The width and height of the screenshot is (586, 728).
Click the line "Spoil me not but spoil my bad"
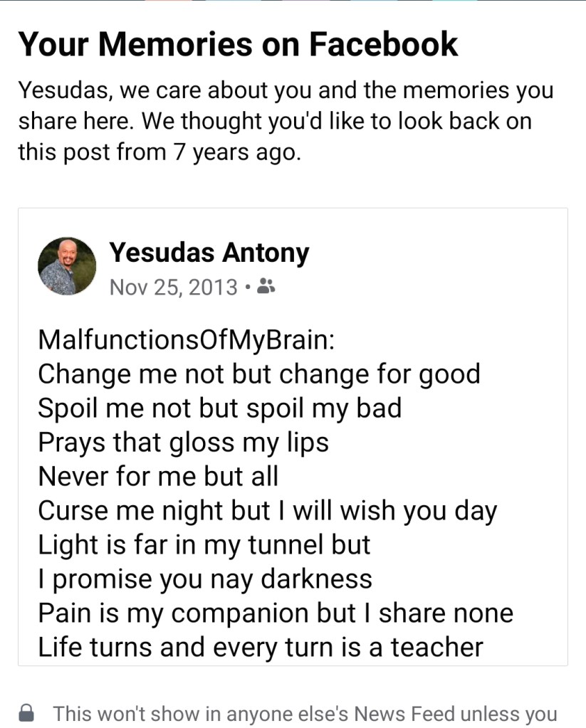[x=219, y=408]
